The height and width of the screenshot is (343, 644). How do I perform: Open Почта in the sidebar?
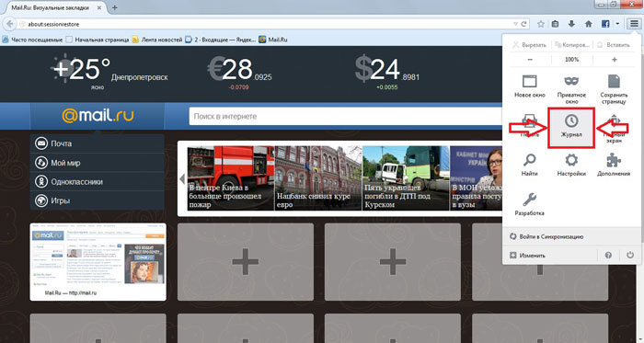coord(98,143)
